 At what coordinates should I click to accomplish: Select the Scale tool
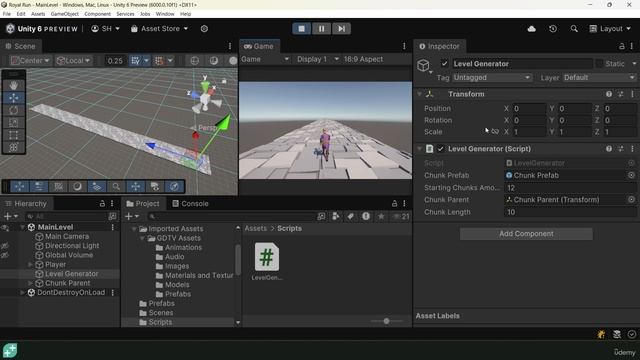[14, 122]
